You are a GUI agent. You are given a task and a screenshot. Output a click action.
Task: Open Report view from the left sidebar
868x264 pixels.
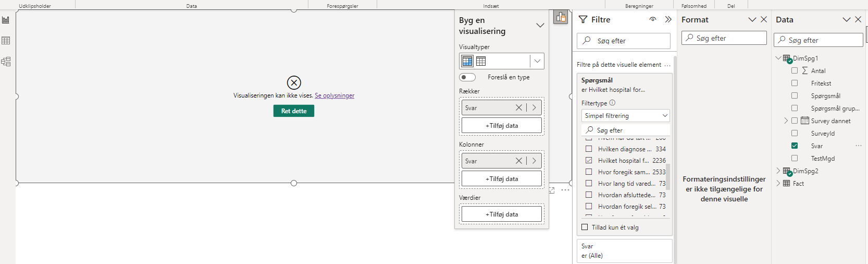6,20
